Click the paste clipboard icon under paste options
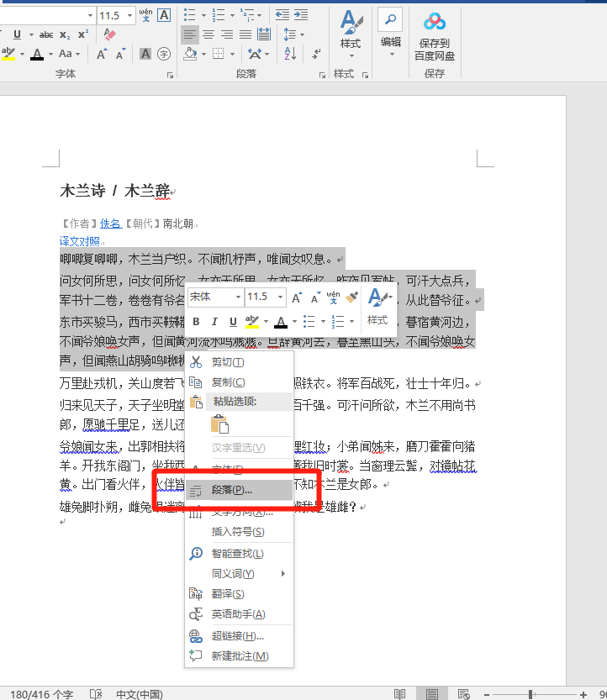The width and height of the screenshot is (607, 700). 219,424
